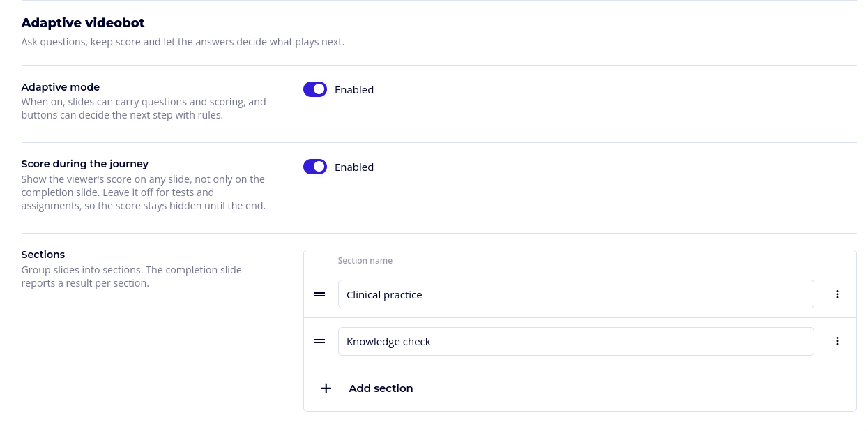Click the 'Show the viewer's score' description
This screenshot has height=431, width=868.
[x=144, y=192]
